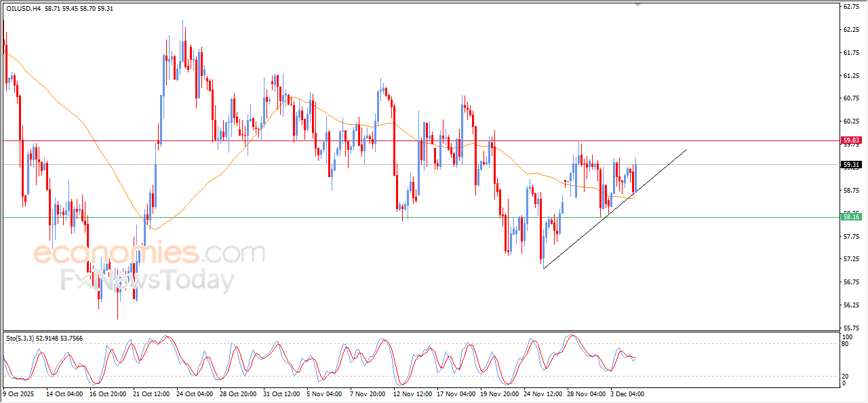Click the 16 Oct 20:00 time label
Screen dimensions: 868x403
click(107, 394)
